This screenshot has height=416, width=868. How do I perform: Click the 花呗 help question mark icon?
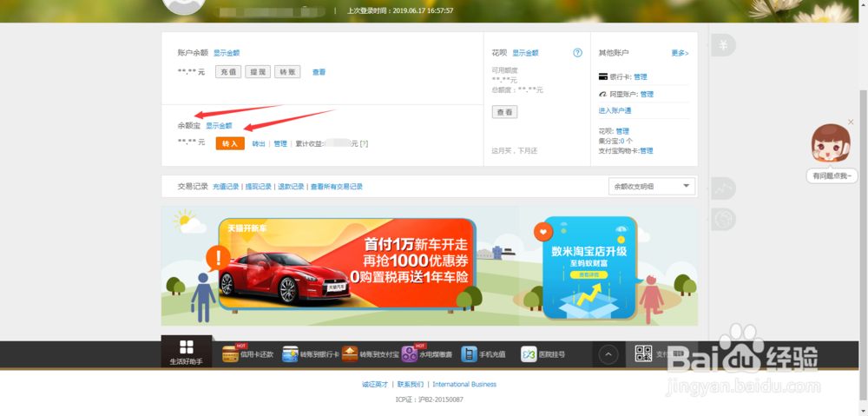tap(577, 53)
